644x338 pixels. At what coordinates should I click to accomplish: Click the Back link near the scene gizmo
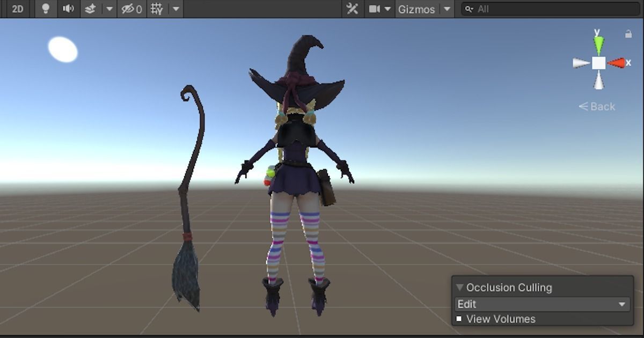[597, 106]
